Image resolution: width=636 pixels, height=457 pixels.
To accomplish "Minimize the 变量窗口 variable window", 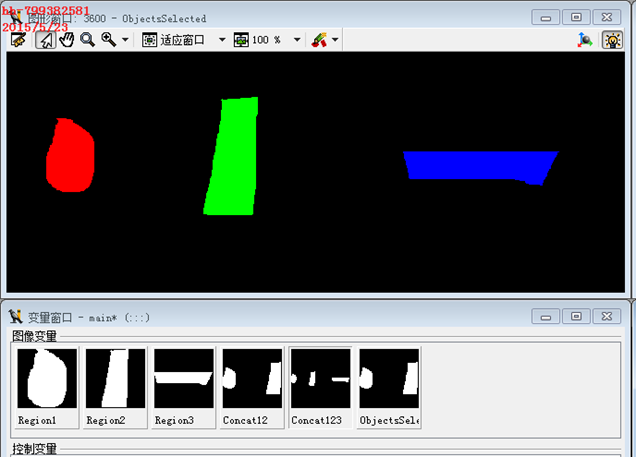I will coord(546,316).
